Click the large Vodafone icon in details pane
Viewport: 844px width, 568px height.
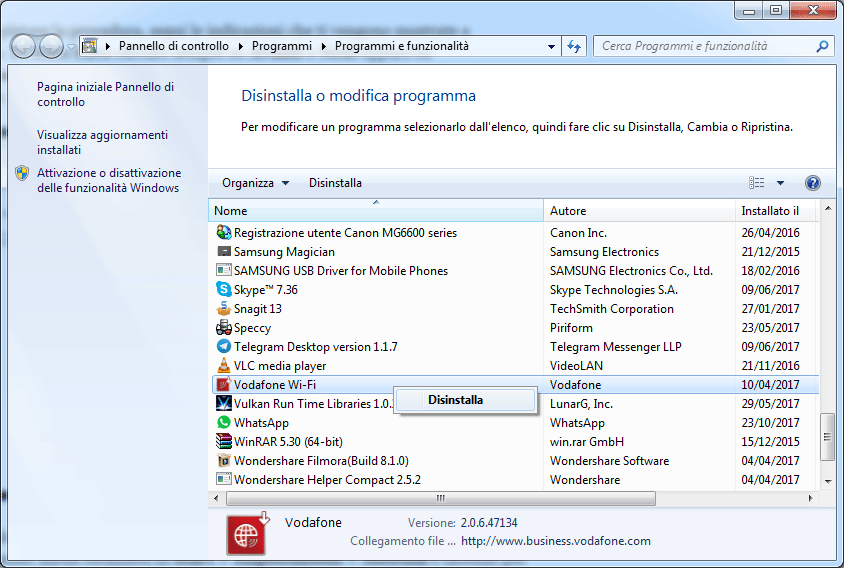[247, 534]
